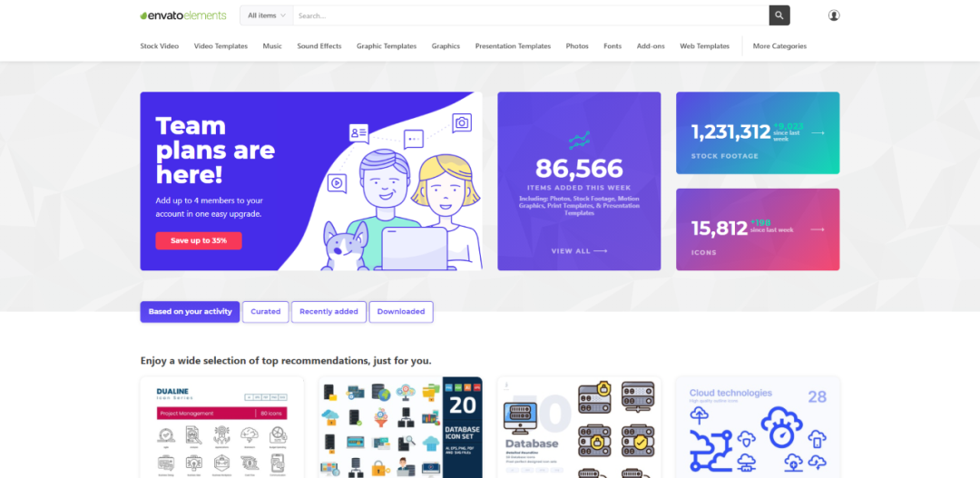Click the arrow on Stock Footage card

[818, 132]
